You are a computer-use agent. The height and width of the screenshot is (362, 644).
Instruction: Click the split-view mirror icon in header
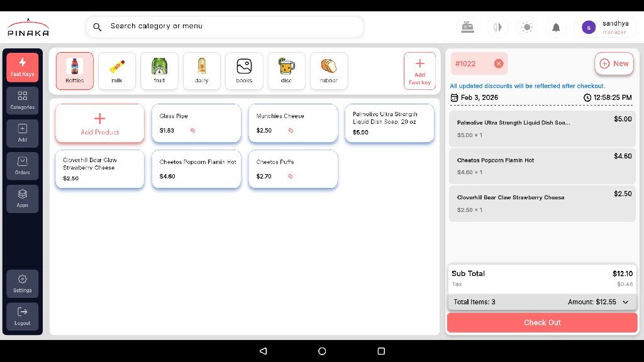(x=497, y=27)
